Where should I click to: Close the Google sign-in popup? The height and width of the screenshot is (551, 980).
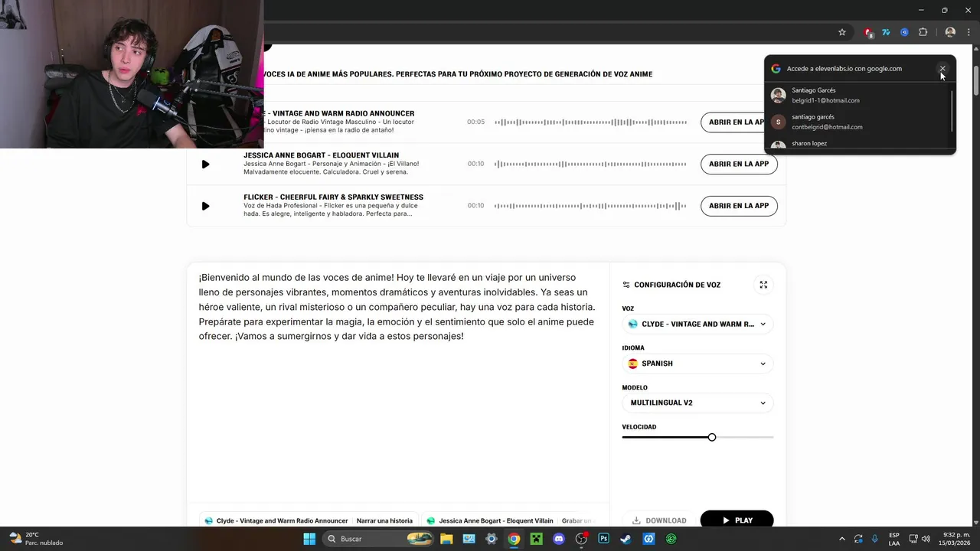click(942, 69)
